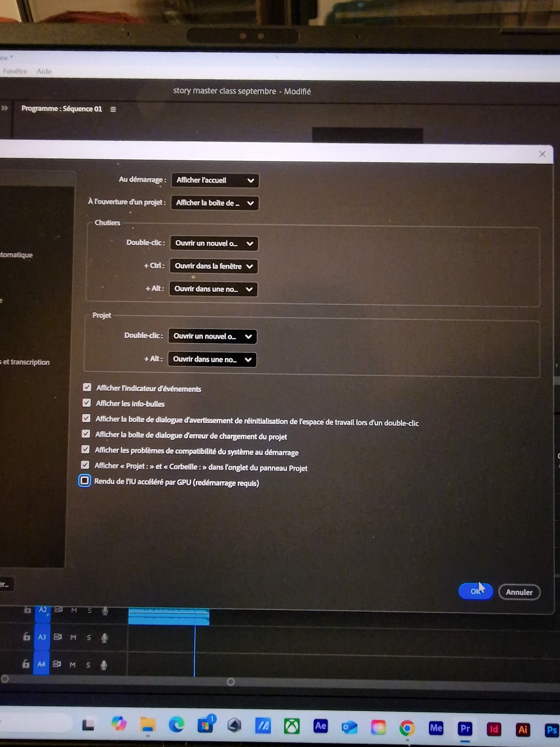Click the timeline zoom scrollbar right handle
Screen dimensions: 560x747
pyautogui.click(x=231, y=681)
